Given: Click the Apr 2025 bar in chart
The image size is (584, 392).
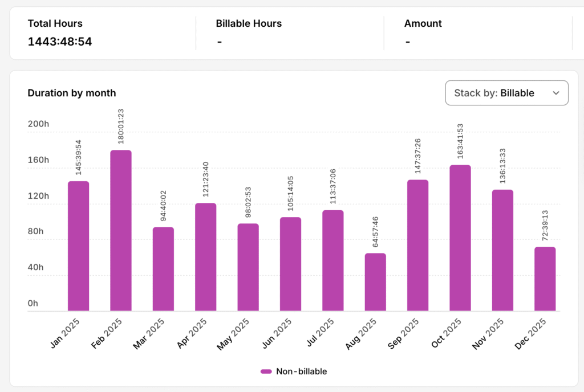Looking at the screenshot, I should 205,257.
